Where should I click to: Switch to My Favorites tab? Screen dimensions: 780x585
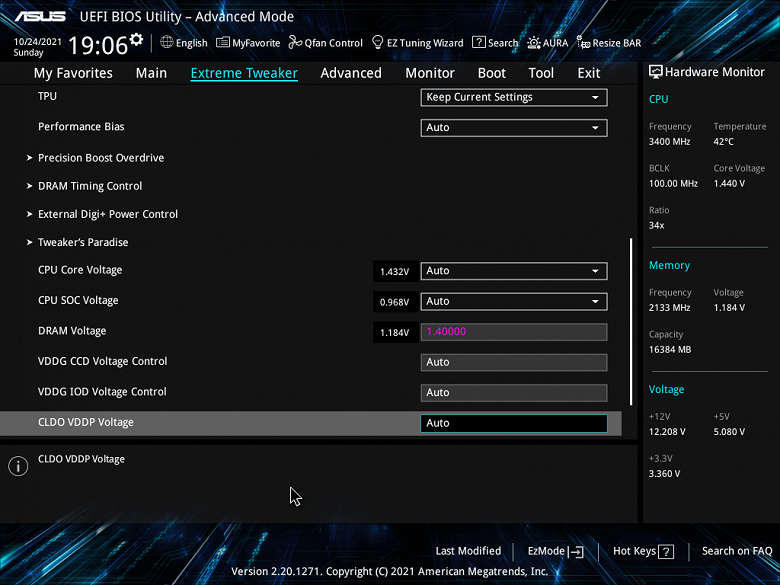point(73,73)
